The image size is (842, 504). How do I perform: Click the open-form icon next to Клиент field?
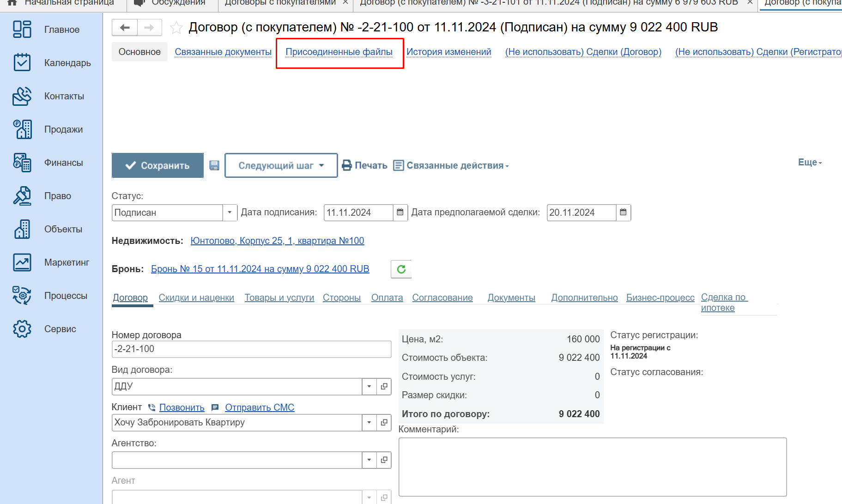[x=384, y=422]
